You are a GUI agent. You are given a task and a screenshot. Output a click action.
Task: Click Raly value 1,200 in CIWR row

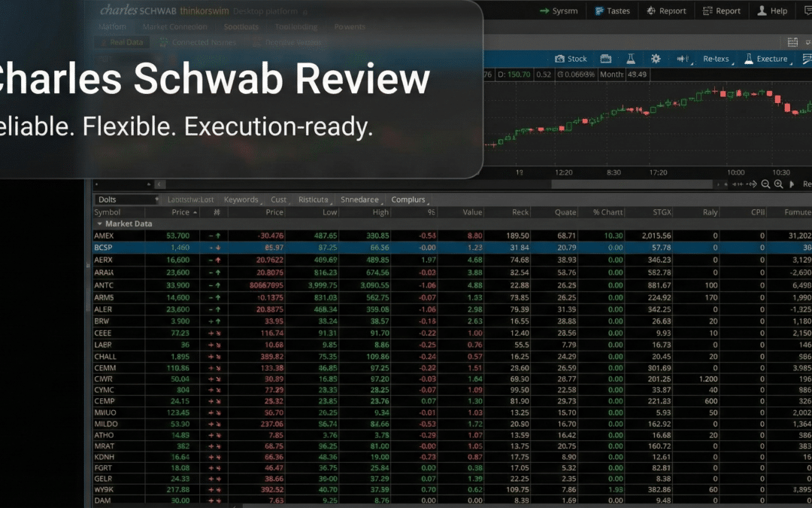click(x=708, y=379)
